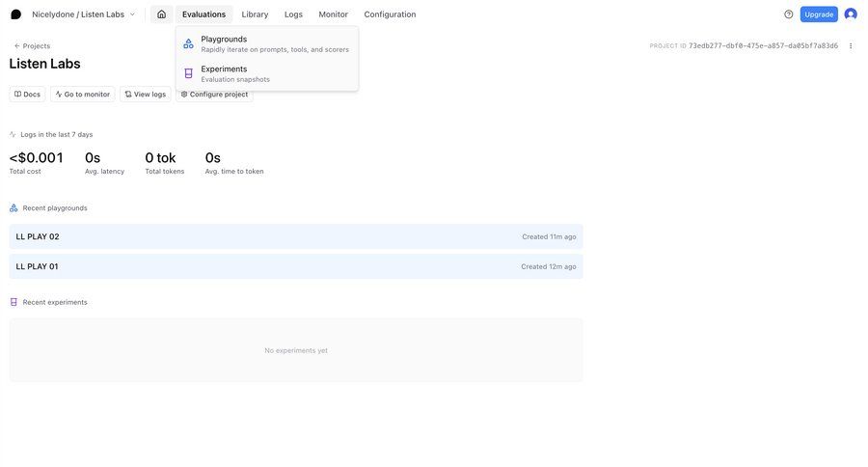Screen dimensions: 868x467
Task: Click the Recent experiments heading text
Action: point(55,302)
